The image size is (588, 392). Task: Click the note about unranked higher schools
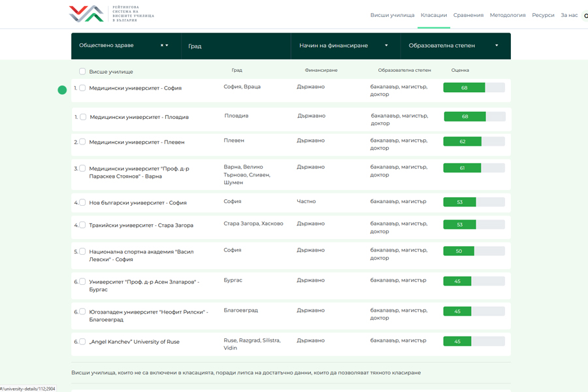pyautogui.click(x=246, y=372)
